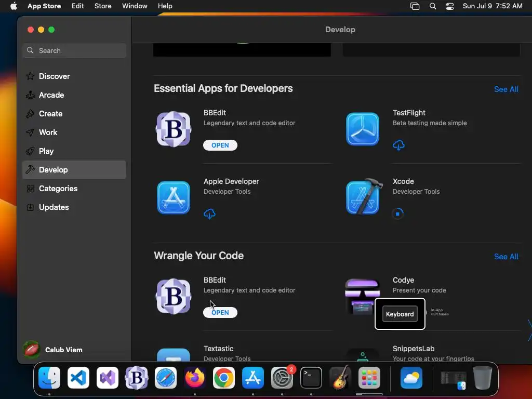The image size is (532, 399).
Task: Click the Apple Developer app title
Action: 231,181
